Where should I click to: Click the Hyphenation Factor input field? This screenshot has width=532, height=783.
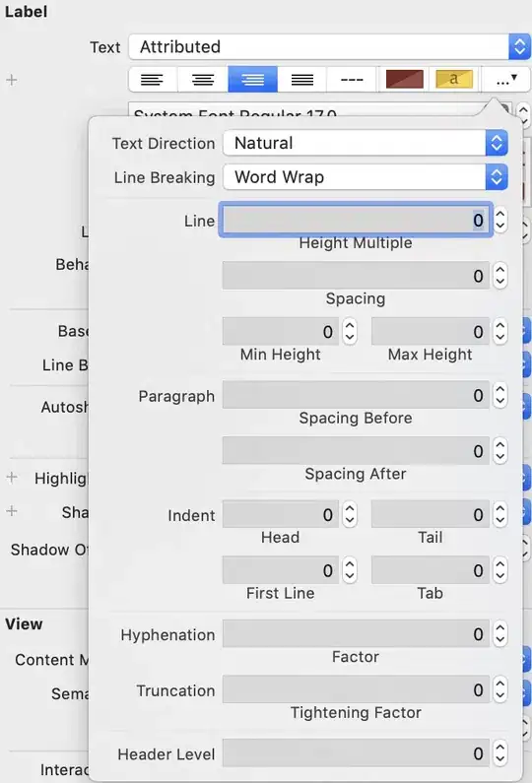point(356,634)
